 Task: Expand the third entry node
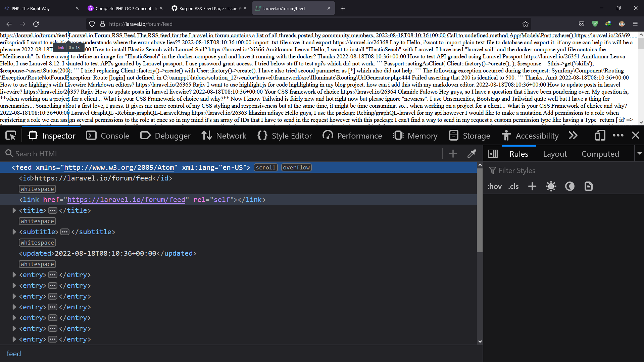tap(14, 296)
